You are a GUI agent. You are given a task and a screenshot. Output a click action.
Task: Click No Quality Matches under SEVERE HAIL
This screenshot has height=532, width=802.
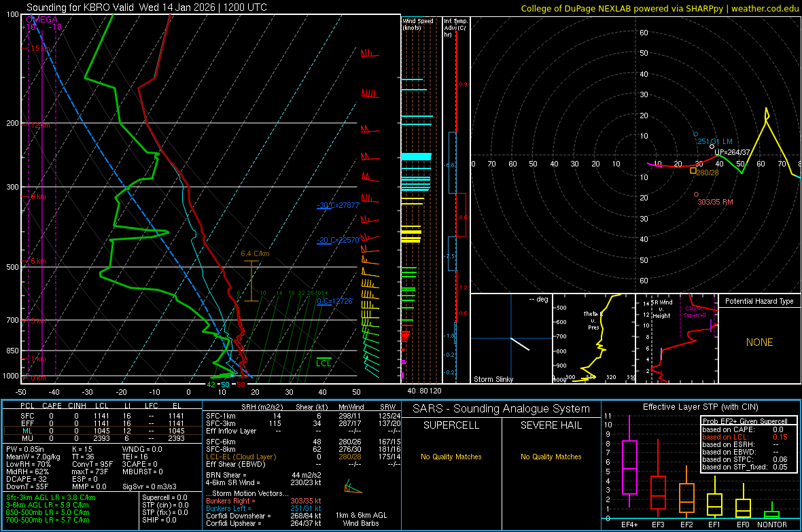pos(551,457)
